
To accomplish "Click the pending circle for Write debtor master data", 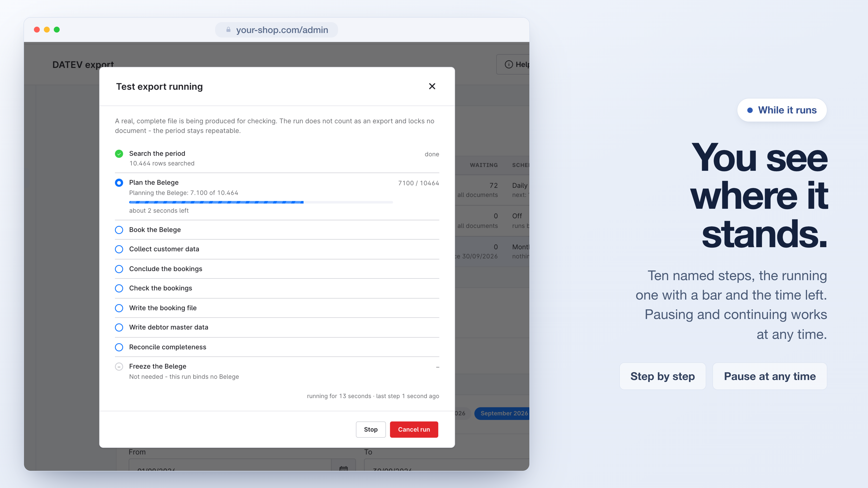I will pyautogui.click(x=119, y=327).
